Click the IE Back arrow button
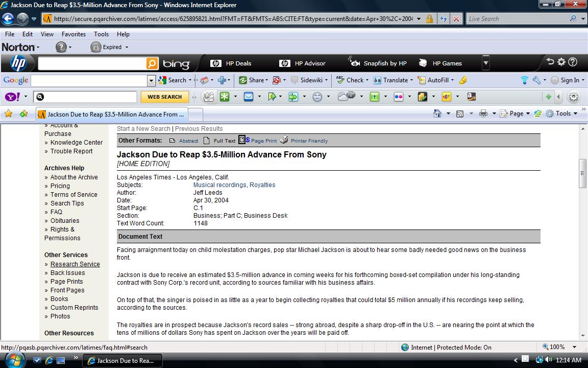Screen dimensions: 588x368 (x=8, y=18)
